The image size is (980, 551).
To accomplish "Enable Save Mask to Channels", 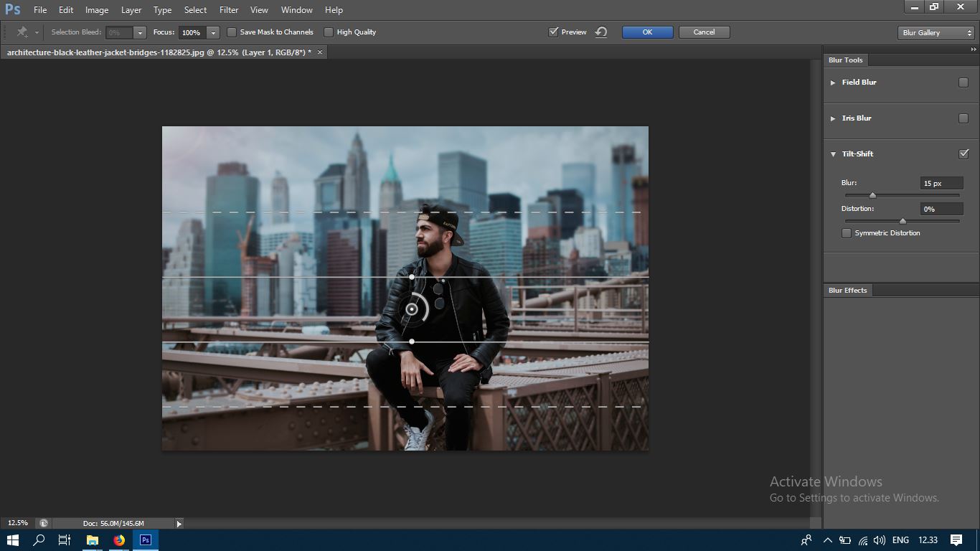I will tap(232, 32).
